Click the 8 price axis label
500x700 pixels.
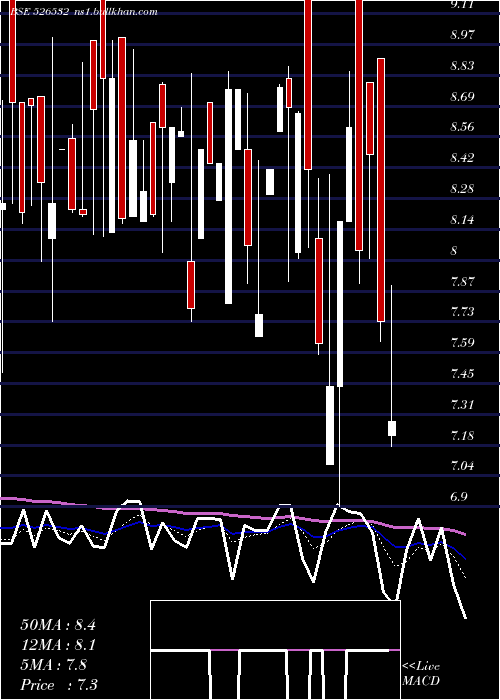point(454,250)
